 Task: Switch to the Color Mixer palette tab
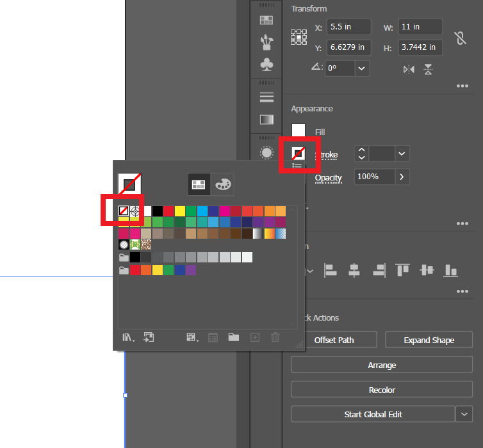(x=223, y=184)
